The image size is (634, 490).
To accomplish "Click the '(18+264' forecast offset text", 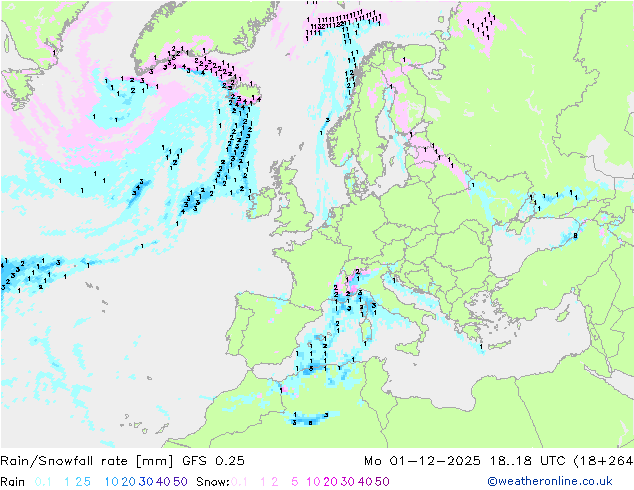I will 603,461.
